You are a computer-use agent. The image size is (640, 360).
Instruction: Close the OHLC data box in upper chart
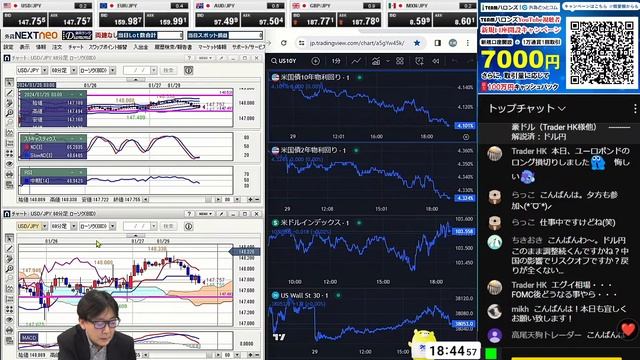[x=81, y=94]
